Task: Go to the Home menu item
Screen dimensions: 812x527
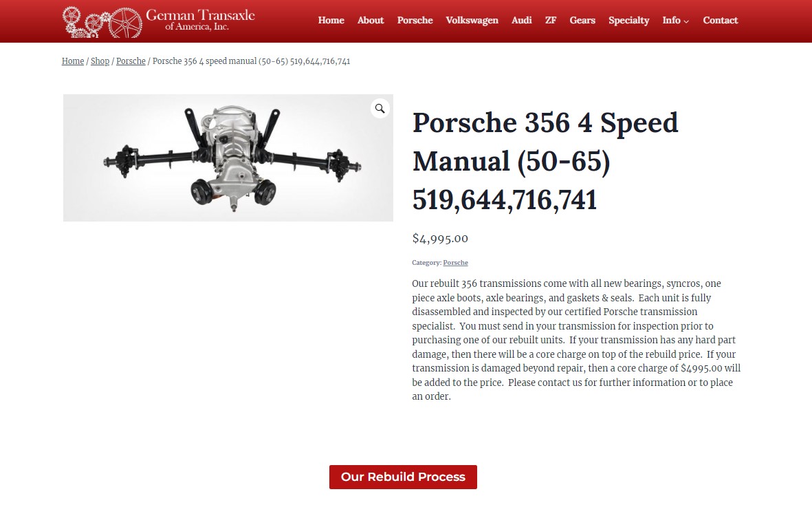Action: click(x=331, y=20)
